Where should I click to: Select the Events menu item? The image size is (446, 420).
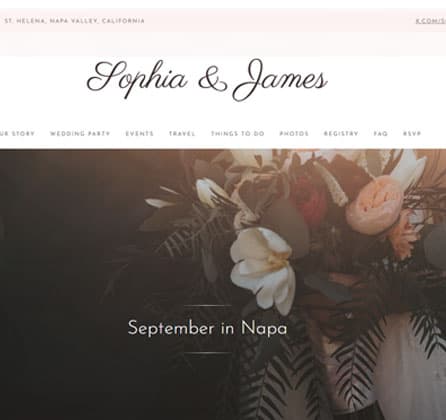(x=140, y=134)
